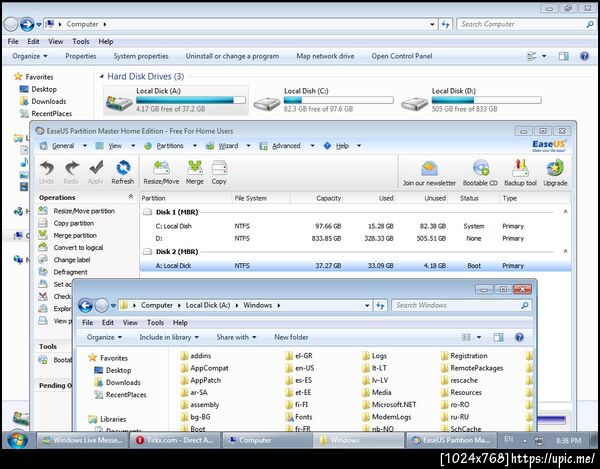Open the Partitions menu in EaseUS
Image resolution: width=600 pixels, height=469 pixels.
pyautogui.click(x=170, y=146)
